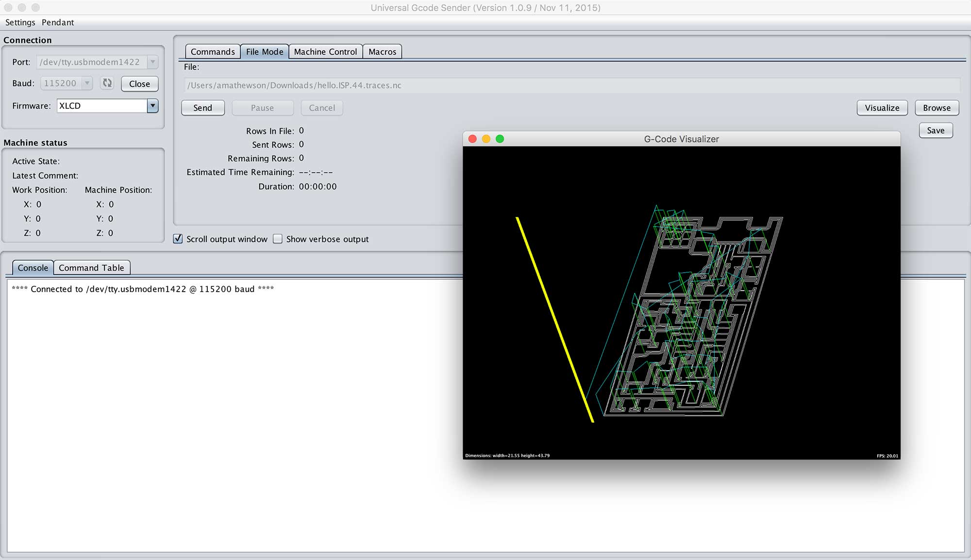
Task: Open the Pendant menu
Action: pyautogui.click(x=58, y=22)
